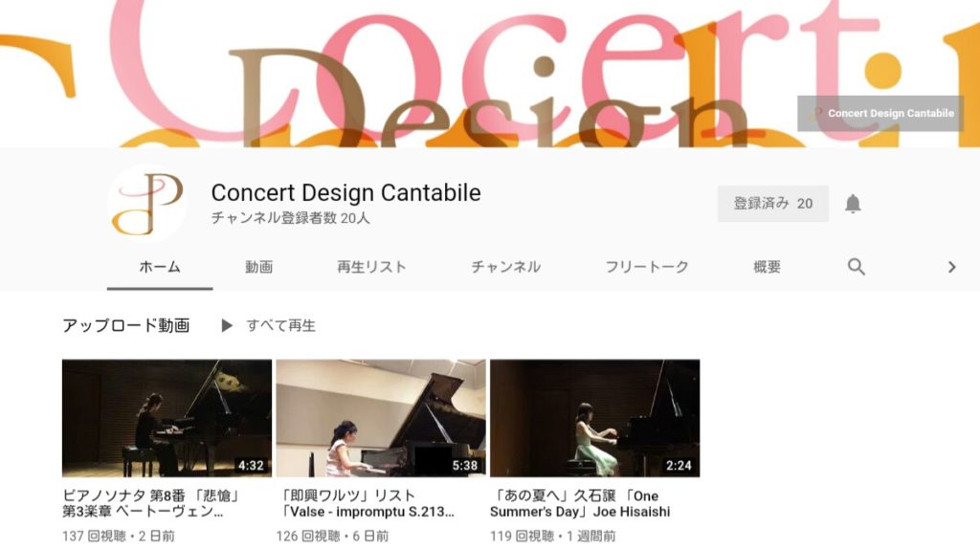Open the 再生リスト tab
Viewport: 980px width, 551px height.
pyautogui.click(x=371, y=267)
